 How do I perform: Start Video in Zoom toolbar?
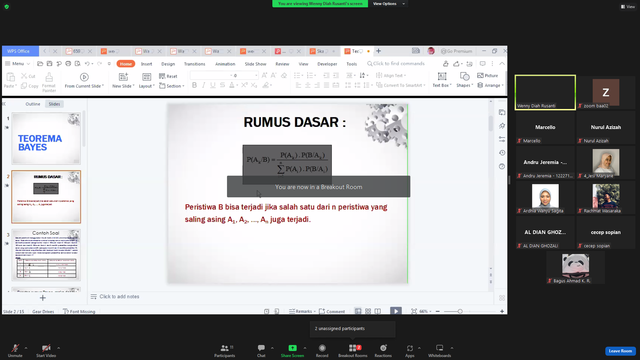coord(46,350)
